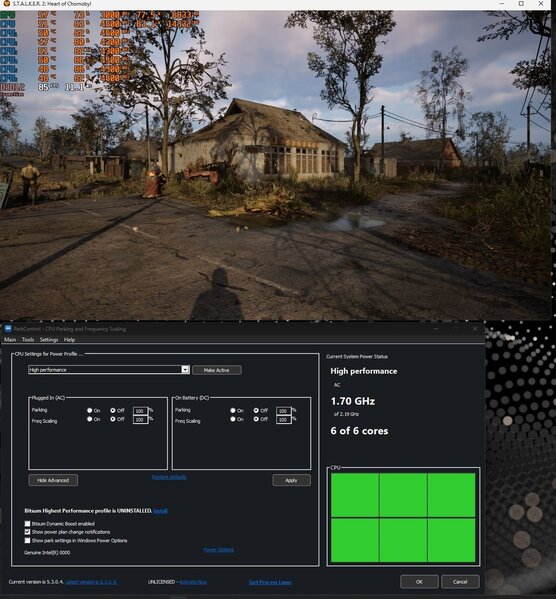Image resolution: width=556 pixels, height=599 pixels.
Task: Open the power profile dropdown arrow
Action: coord(185,369)
